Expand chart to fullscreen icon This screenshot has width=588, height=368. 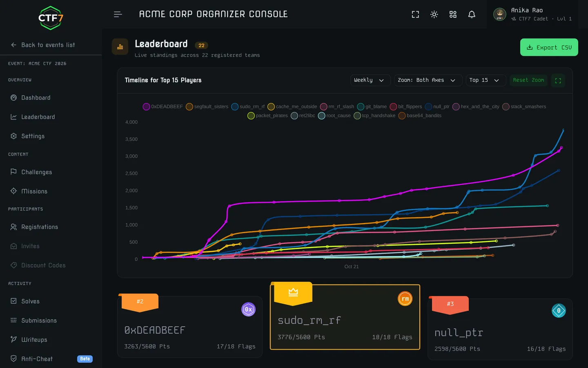(558, 81)
